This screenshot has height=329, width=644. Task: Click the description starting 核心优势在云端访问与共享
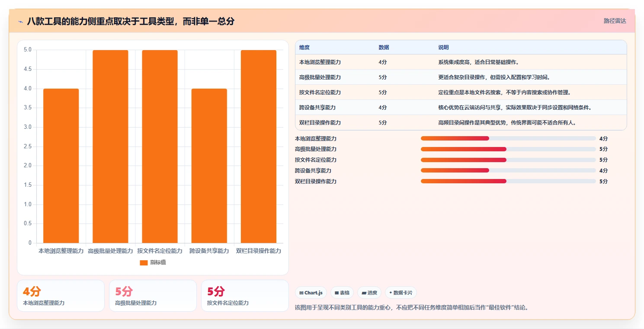pyautogui.click(x=515, y=107)
